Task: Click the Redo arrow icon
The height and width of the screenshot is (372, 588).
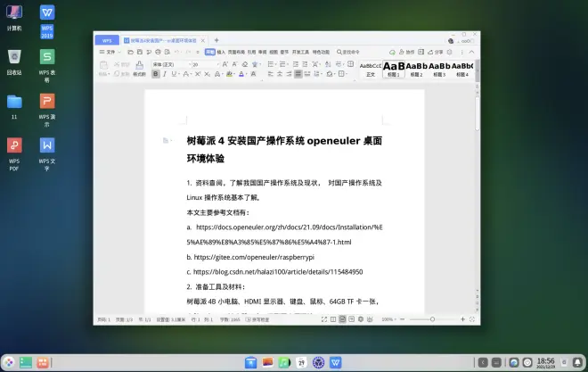Action: [x=188, y=52]
